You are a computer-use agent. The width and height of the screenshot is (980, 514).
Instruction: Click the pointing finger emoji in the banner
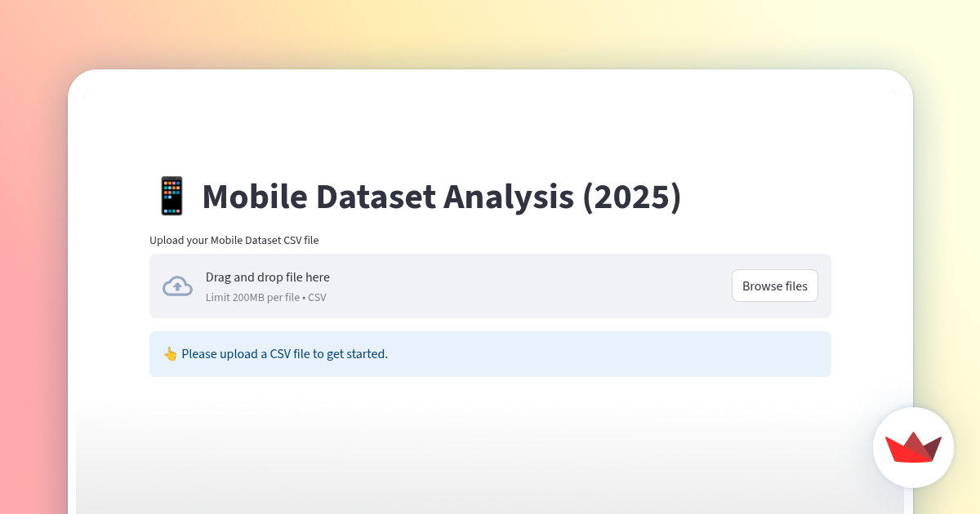170,353
